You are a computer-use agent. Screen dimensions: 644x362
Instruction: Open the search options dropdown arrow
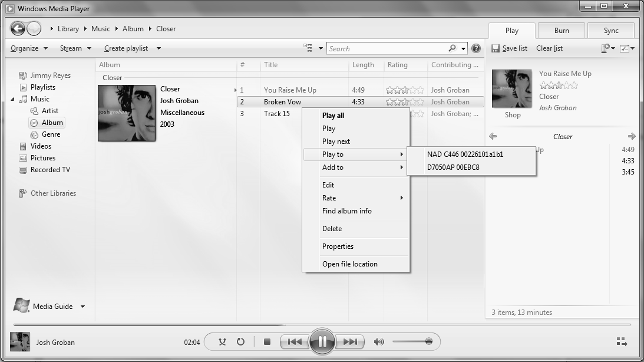pyautogui.click(x=463, y=48)
